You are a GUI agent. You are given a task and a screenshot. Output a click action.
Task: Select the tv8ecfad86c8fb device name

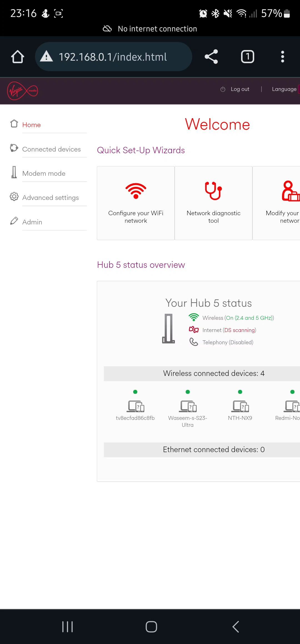pos(135,418)
